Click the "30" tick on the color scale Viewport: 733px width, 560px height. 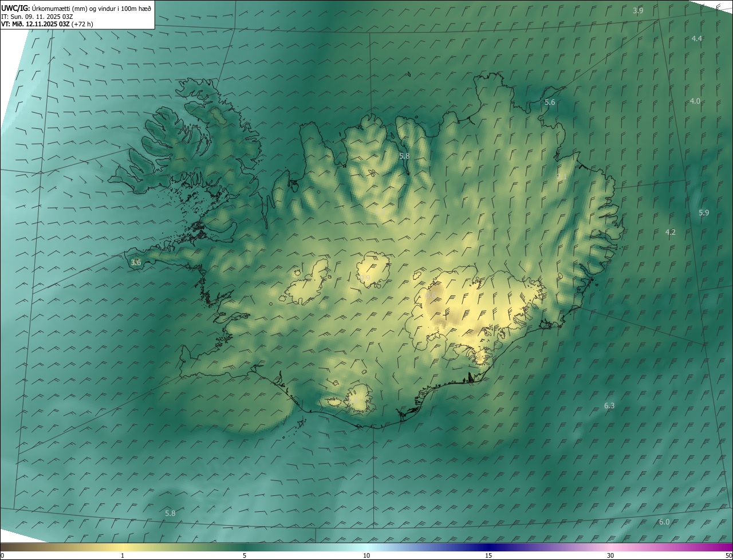coord(610,555)
